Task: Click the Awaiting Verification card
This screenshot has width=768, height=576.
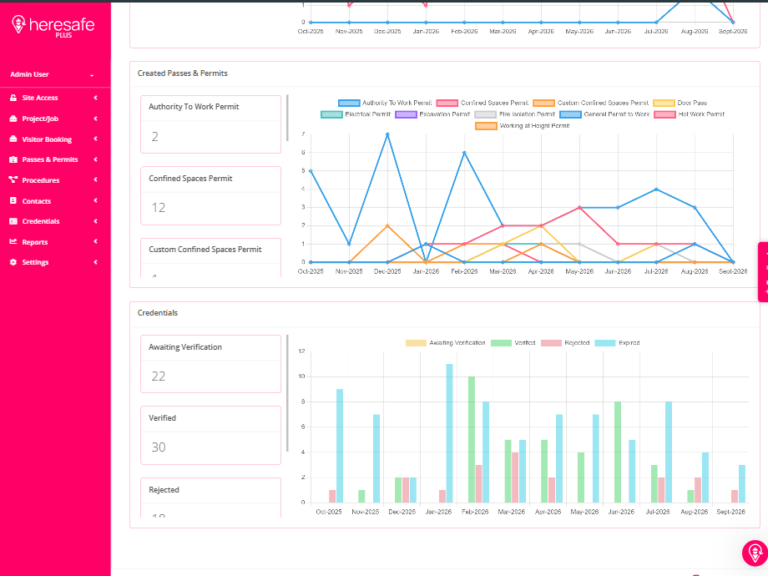Action: (211, 364)
